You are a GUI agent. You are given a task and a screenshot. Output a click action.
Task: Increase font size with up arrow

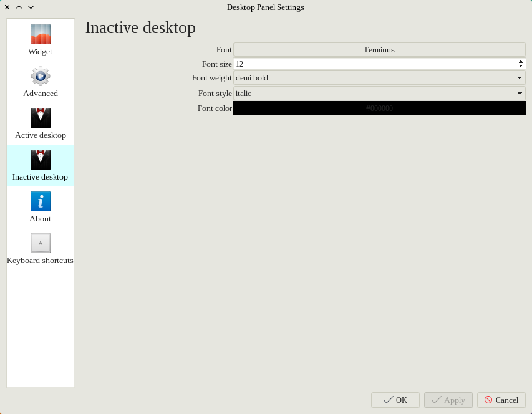tap(521, 62)
